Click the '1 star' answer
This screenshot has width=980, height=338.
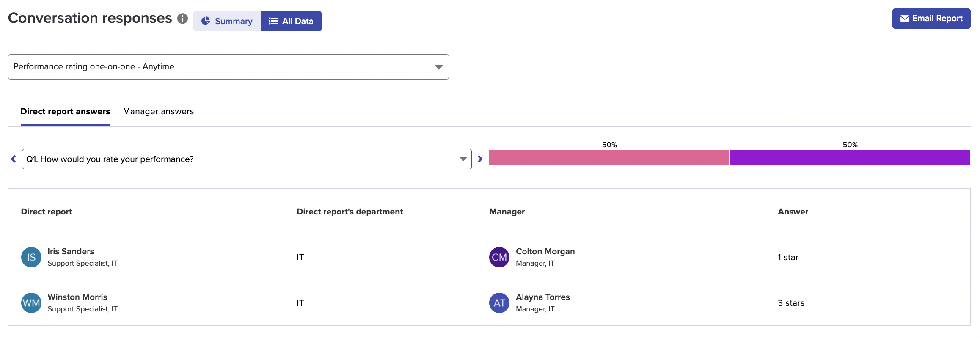tap(788, 257)
